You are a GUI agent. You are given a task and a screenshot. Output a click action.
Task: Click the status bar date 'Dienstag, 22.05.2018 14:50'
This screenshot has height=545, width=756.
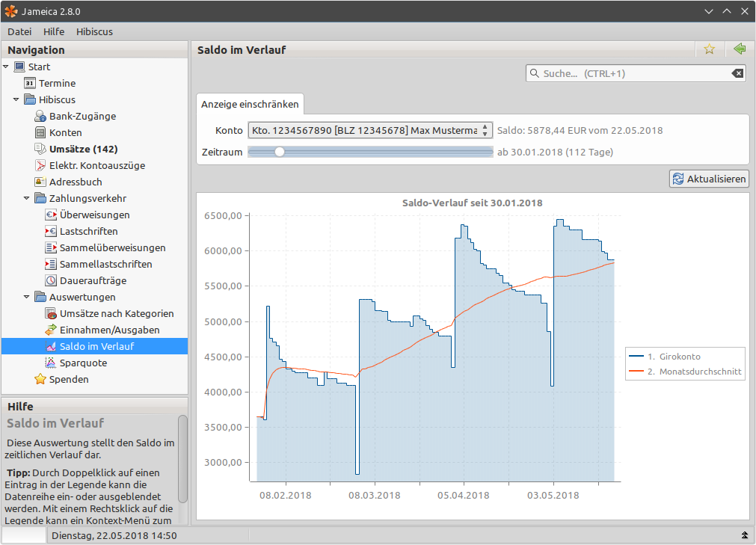pyautogui.click(x=114, y=535)
